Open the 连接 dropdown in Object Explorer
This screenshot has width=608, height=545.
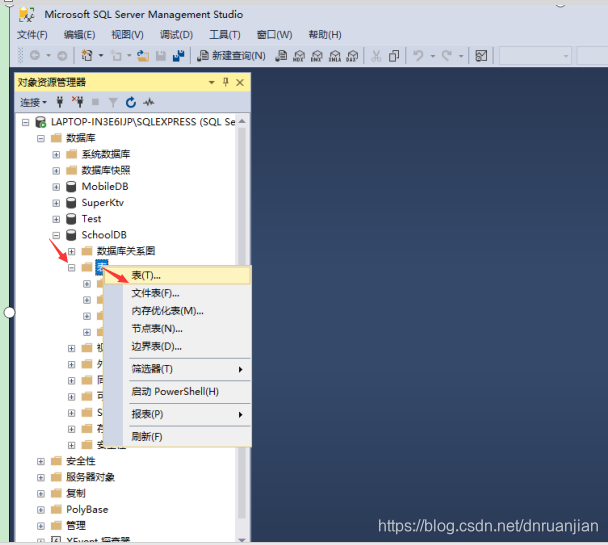(33, 102)
